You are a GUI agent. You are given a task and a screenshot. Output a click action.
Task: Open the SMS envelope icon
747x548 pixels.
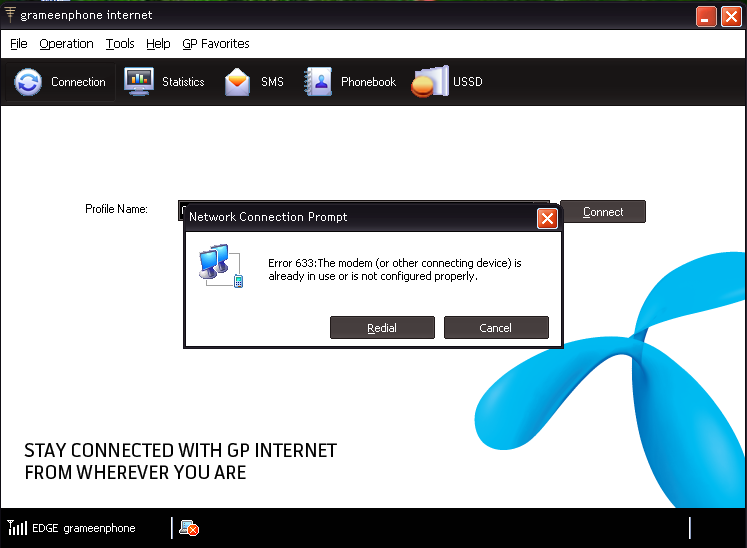tap(237, 82)
